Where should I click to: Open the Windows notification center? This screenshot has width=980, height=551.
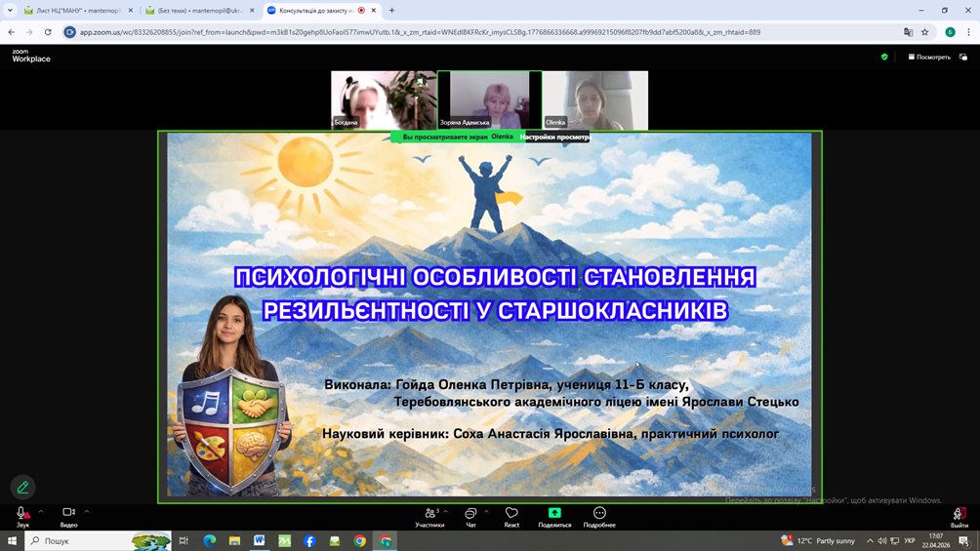964,541
